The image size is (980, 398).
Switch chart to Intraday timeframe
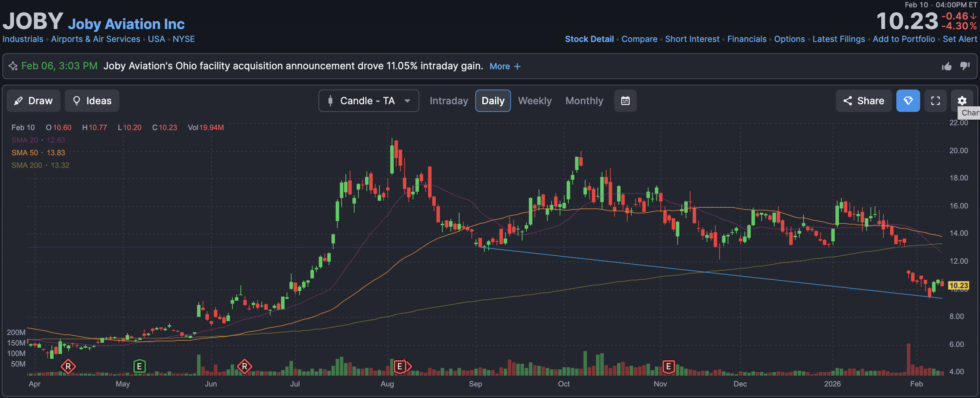click(449, 101)
